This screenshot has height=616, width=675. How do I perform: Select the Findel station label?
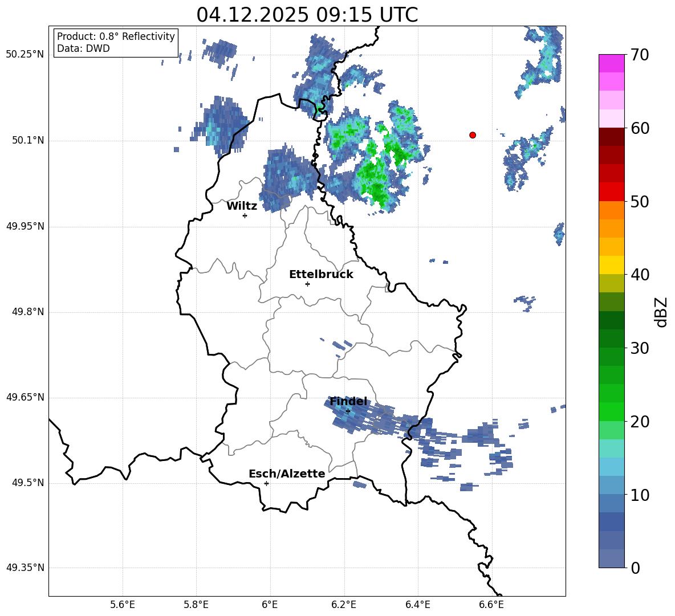pos(348,401)
